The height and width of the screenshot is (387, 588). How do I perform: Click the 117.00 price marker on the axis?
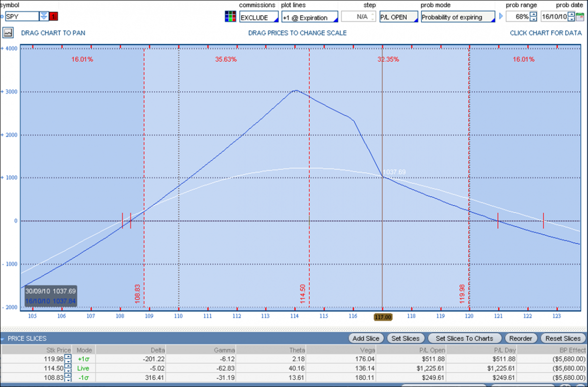click(383, 317)
